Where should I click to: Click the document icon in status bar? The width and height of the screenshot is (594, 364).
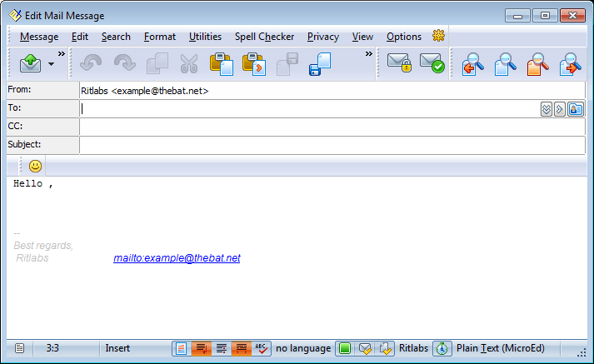[x=20, y=348]
